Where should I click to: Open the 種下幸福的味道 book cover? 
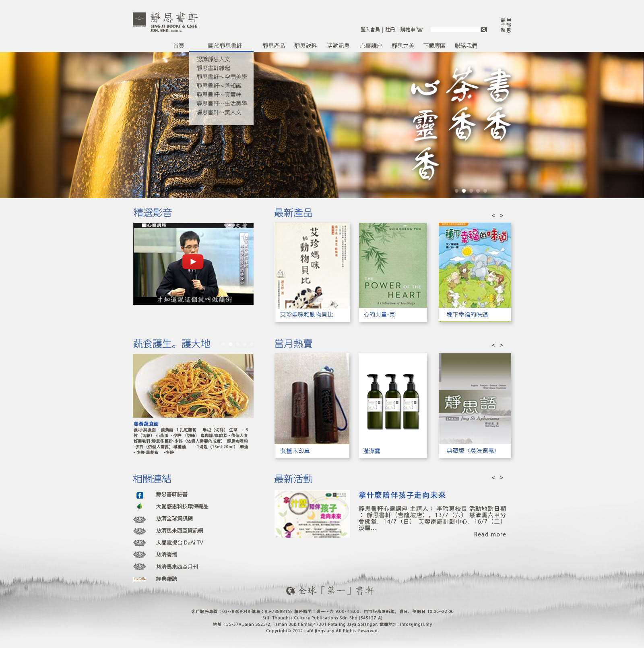coord(475,265)
